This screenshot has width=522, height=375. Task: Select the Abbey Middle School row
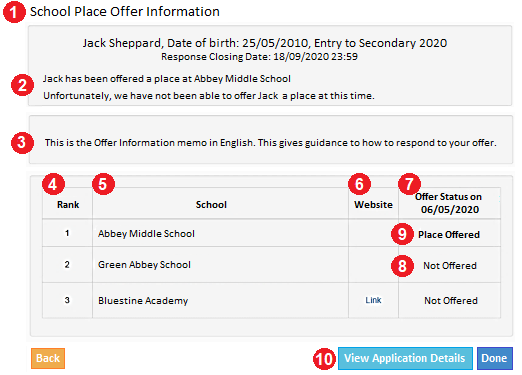coord(271,233)
